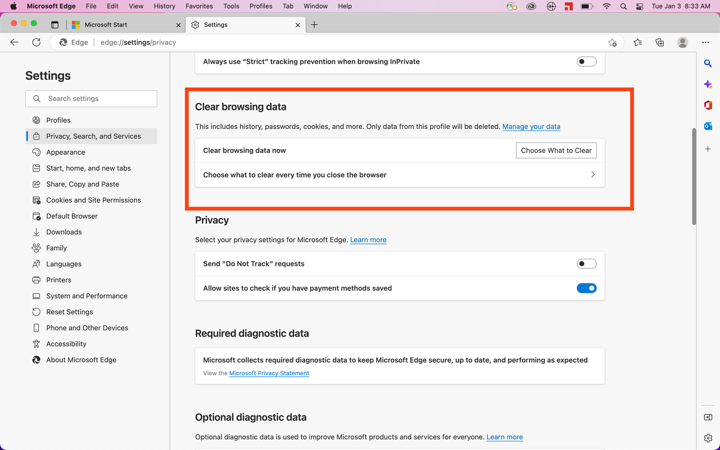720x450 pixels.
Task: Open Phone and Other Devices settings
Action: coord(91,328)
